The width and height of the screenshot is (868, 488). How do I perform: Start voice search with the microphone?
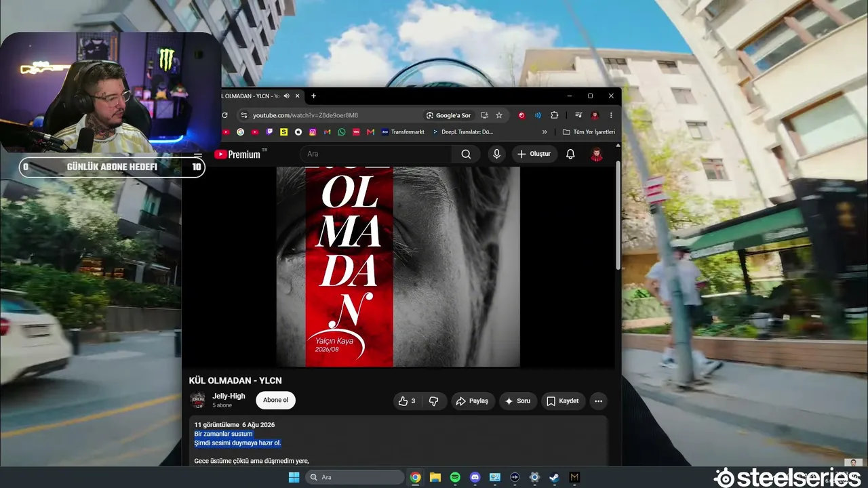click(x=496, y=154)
